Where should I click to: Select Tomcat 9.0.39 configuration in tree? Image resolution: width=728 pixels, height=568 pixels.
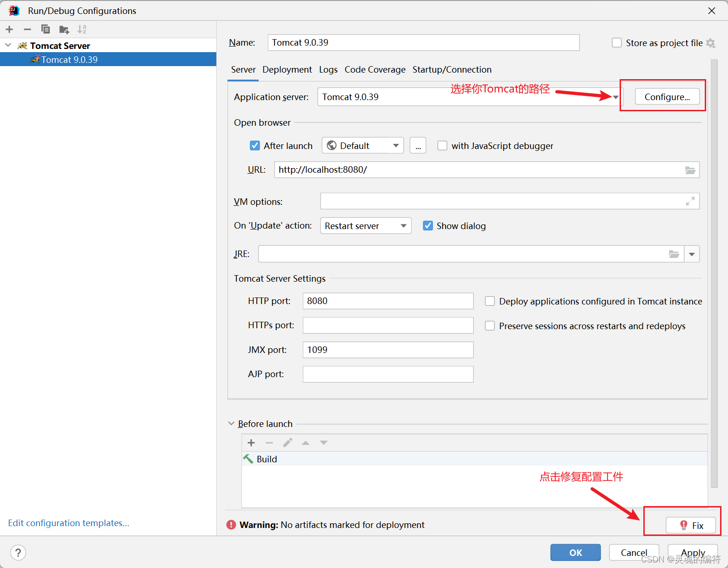[x=108, y=60]
